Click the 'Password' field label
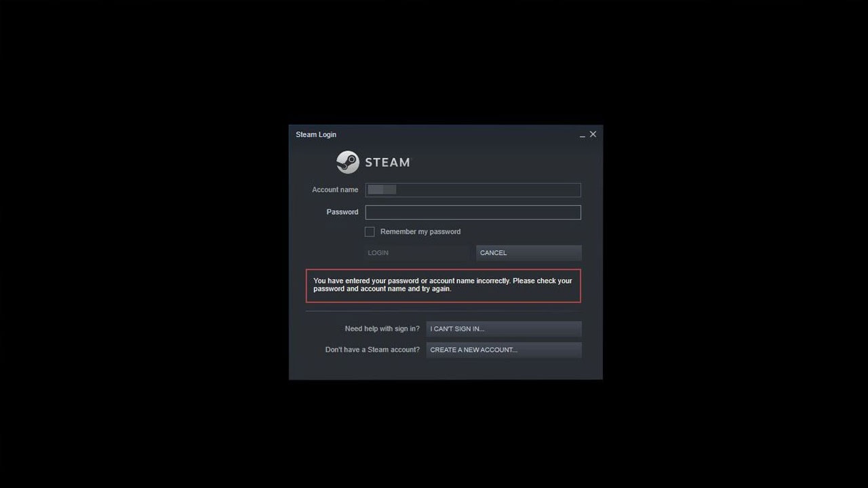The width and height of the screenshot is (868, 488). point(342,212)
